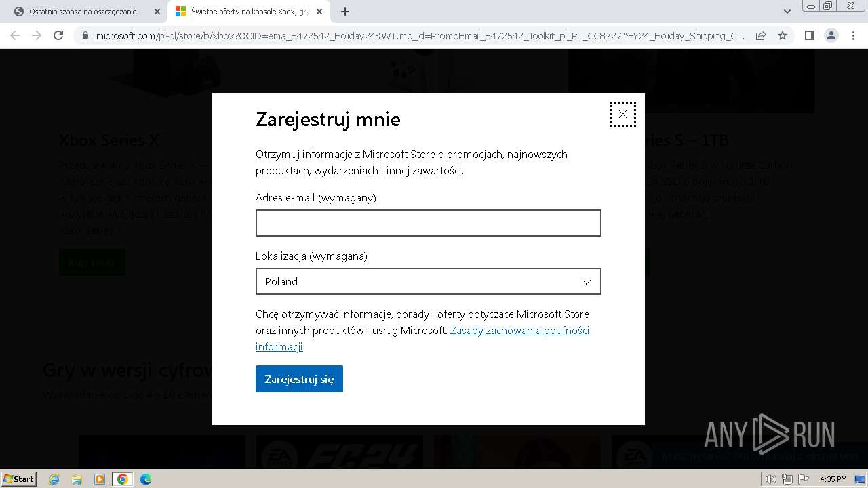The height and width of the screenshot is (488, 868).
Task: Toggle the browser side panel
Action: [x=809, y=35]
